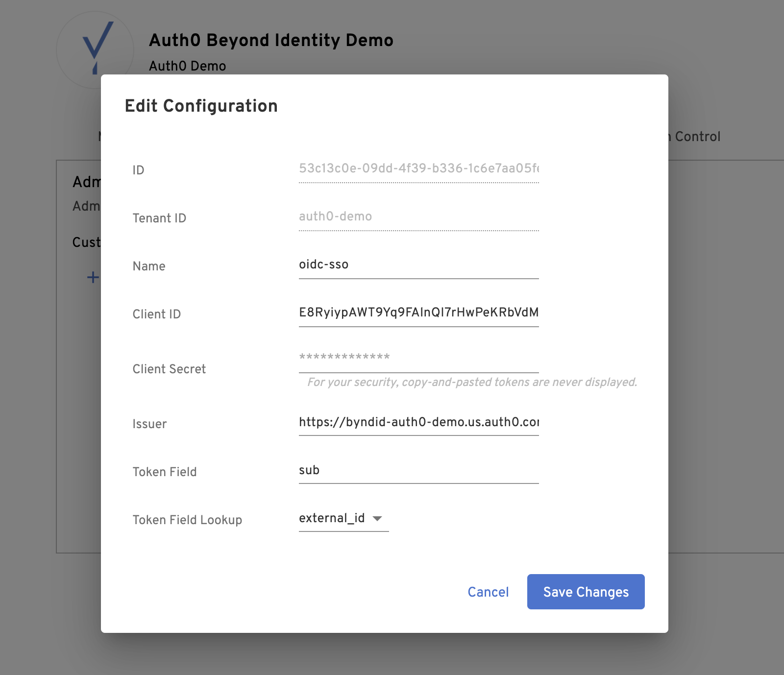784x675 pixels.
Task: Click the Issuer label
Action: (x=149, y=424)
